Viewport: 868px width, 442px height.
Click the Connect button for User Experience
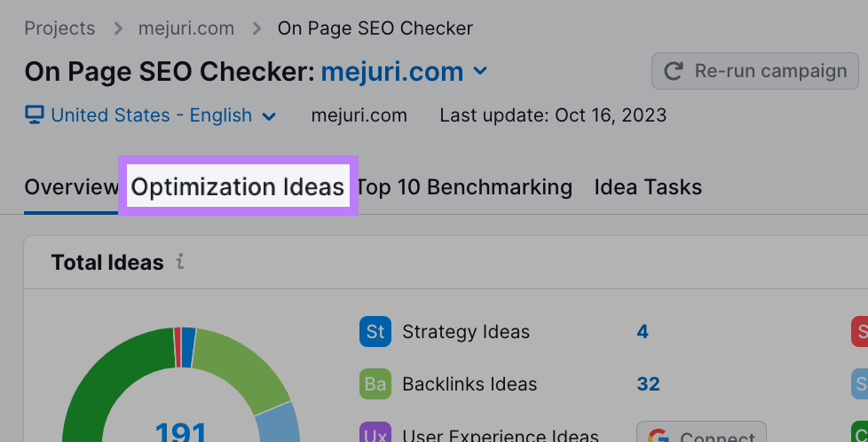(701, 434)
